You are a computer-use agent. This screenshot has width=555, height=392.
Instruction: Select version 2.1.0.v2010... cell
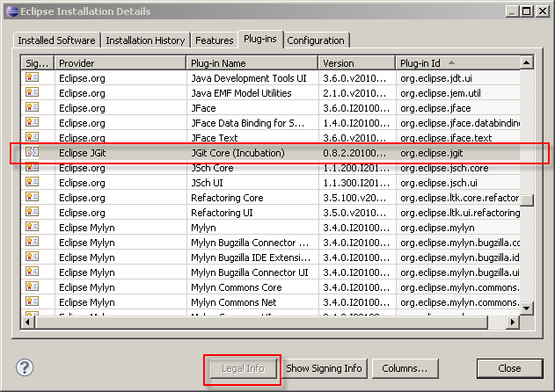pyautogui.click(x=354, y=93)
